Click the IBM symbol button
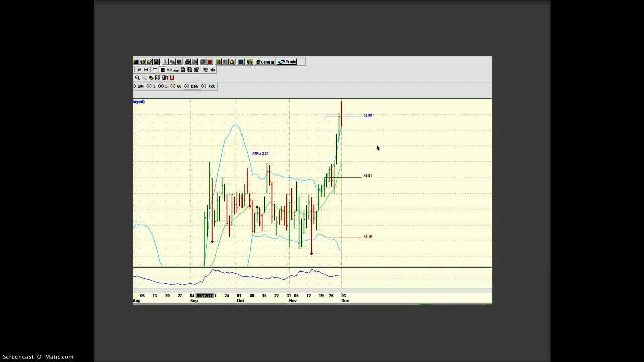644x362 pixels. (139, 86)
